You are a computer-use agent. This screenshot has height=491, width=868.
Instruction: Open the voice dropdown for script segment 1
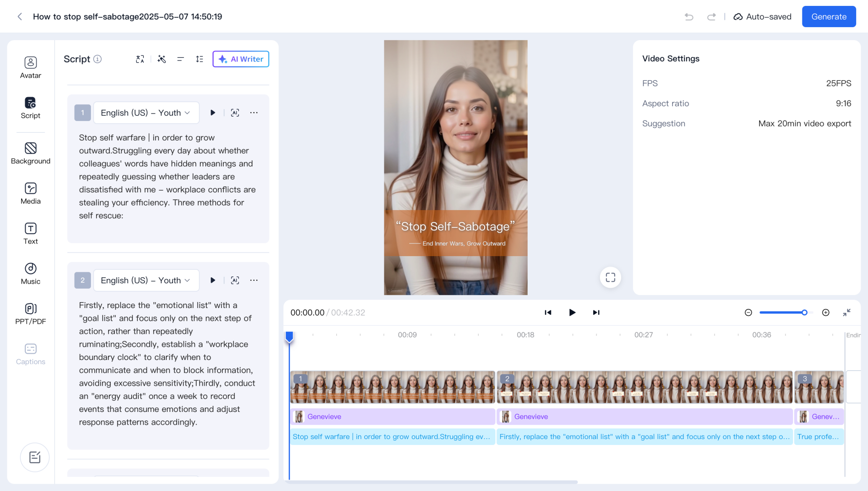coord(146,113)
